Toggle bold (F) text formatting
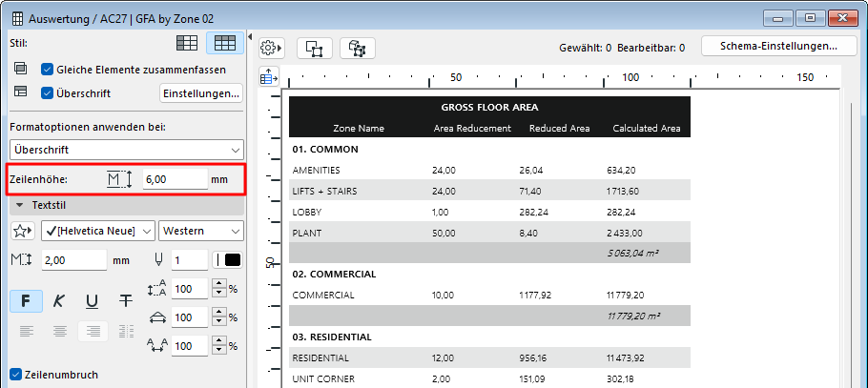This screenshot has width=868, height=388. (x=26, y=301)
